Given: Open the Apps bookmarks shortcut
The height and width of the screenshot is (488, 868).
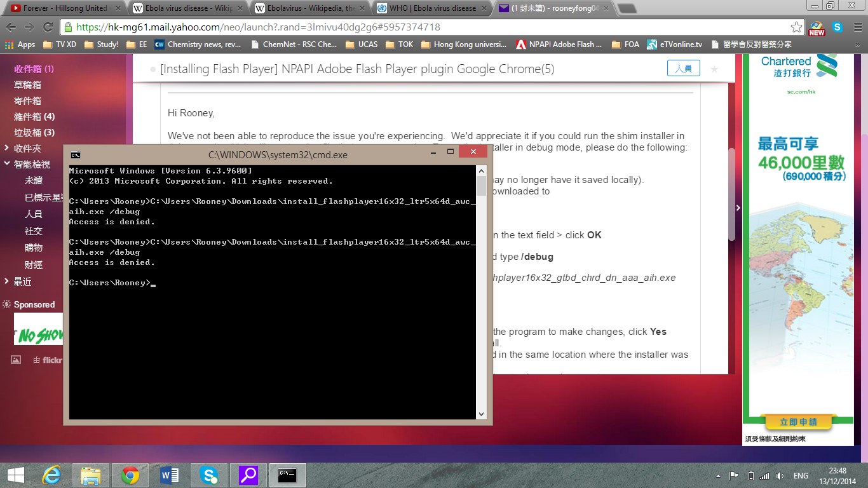Looking at the screenshot, I should click(20, 44).
